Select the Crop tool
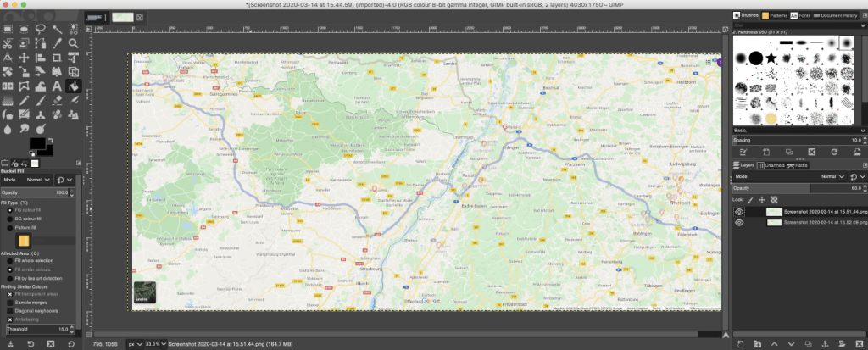Viewport: 868px width, 350px height. pos(57,58)
